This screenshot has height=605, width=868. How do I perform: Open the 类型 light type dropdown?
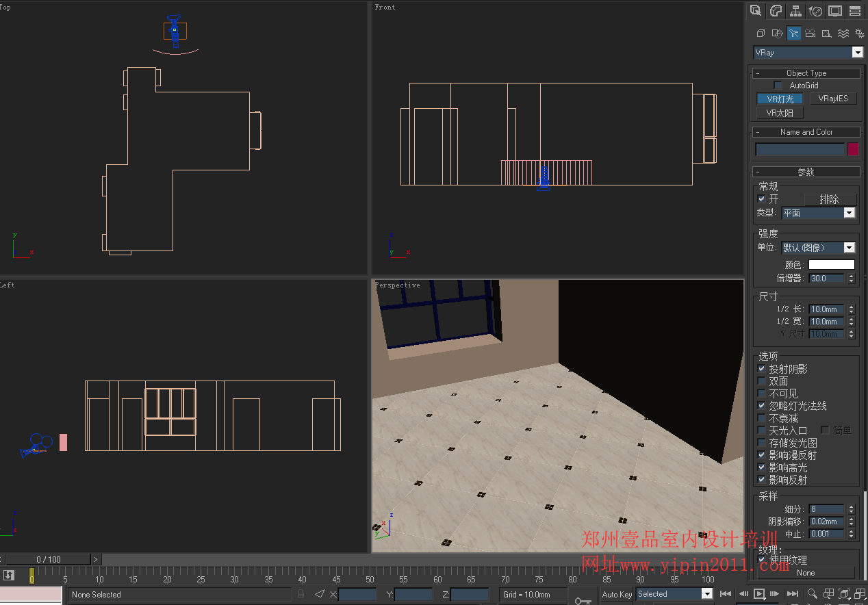click(849, 213)
